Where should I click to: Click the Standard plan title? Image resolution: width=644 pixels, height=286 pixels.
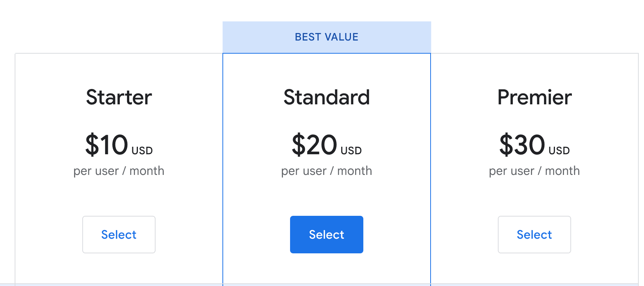pyautogui.click(x=327, y=97)
